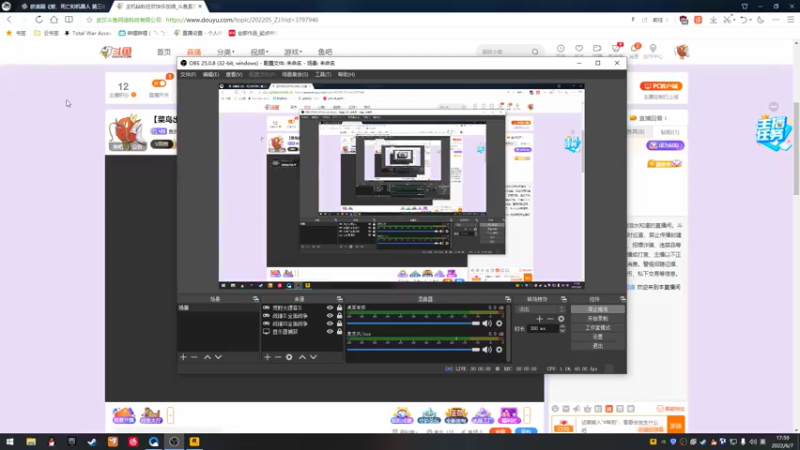Image resolution: width=800 pixels, height=450 pixels.
Task: Toggle lock on 显示器捕获 source
Action: pos(339,332)
